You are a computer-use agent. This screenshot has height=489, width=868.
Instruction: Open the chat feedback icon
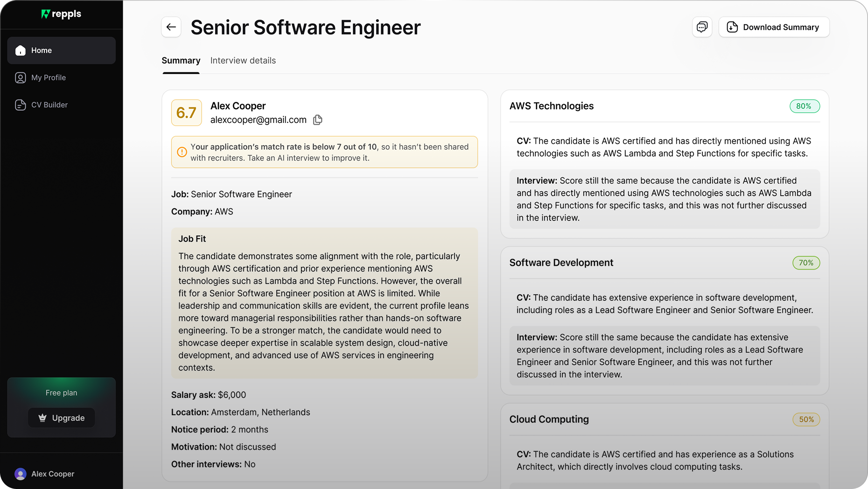(x=702, y=27)
